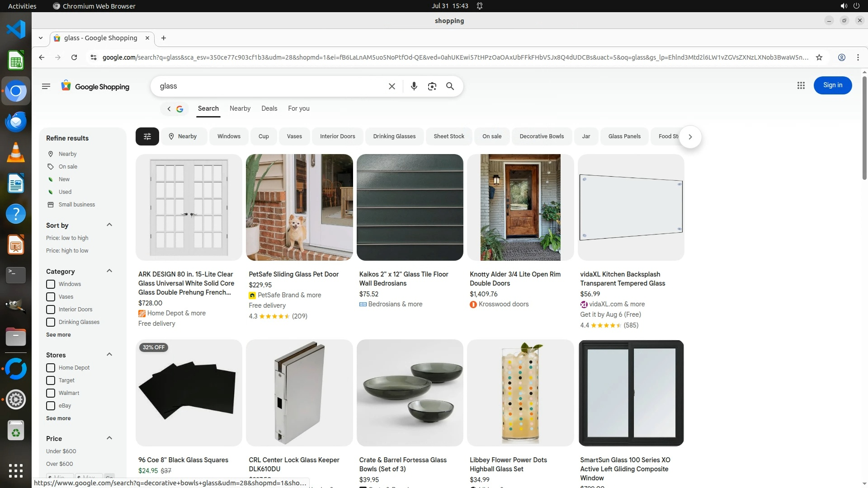Check the Windows category checkbox
This screenshot has height=488, width=868.
(51, 284)
